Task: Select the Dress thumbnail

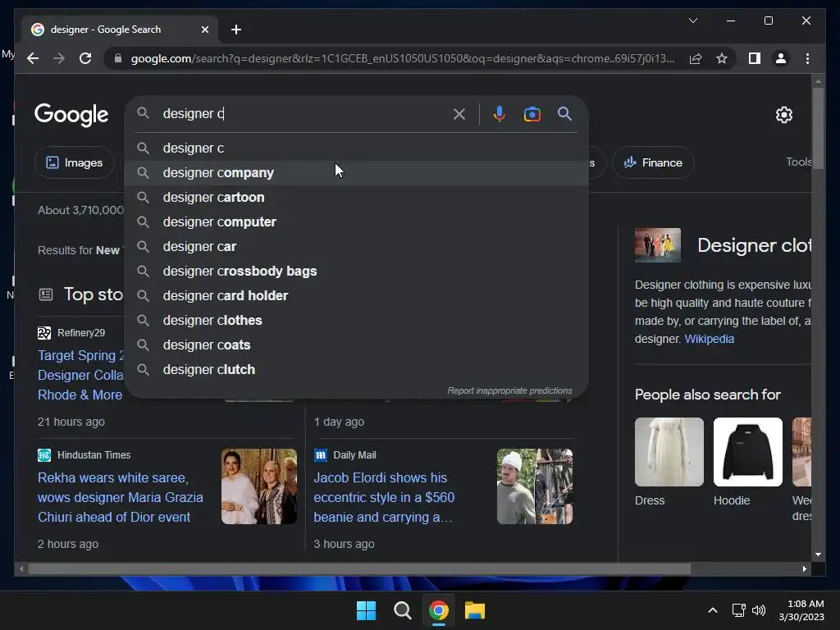Action: 669,452
